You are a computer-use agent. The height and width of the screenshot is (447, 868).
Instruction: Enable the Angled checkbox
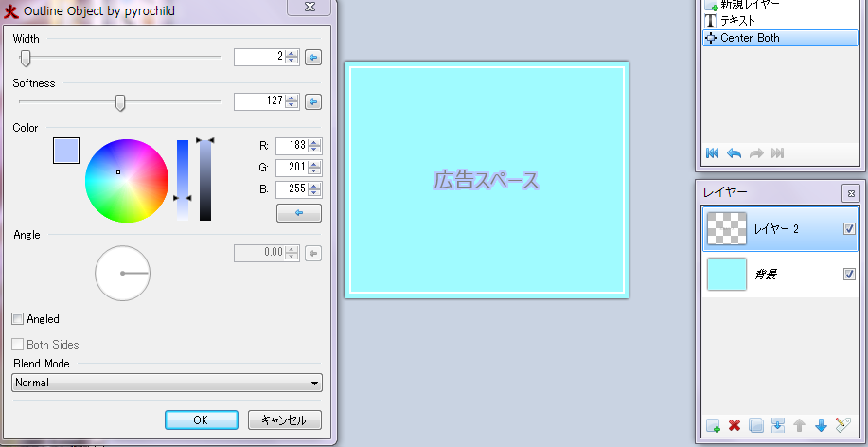click(18, 319)
